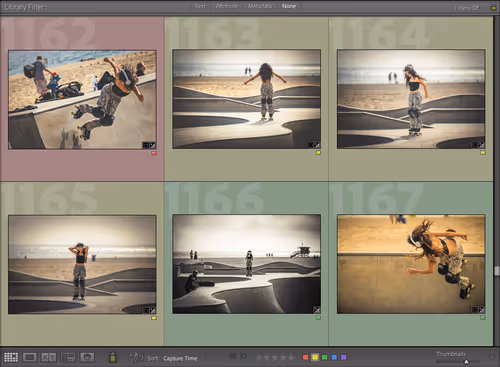Pick up the Painter spray can tool

click(113, 357)
